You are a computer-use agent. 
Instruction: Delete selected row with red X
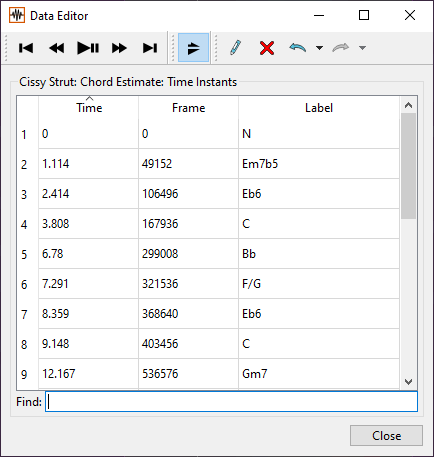[267, 48]
